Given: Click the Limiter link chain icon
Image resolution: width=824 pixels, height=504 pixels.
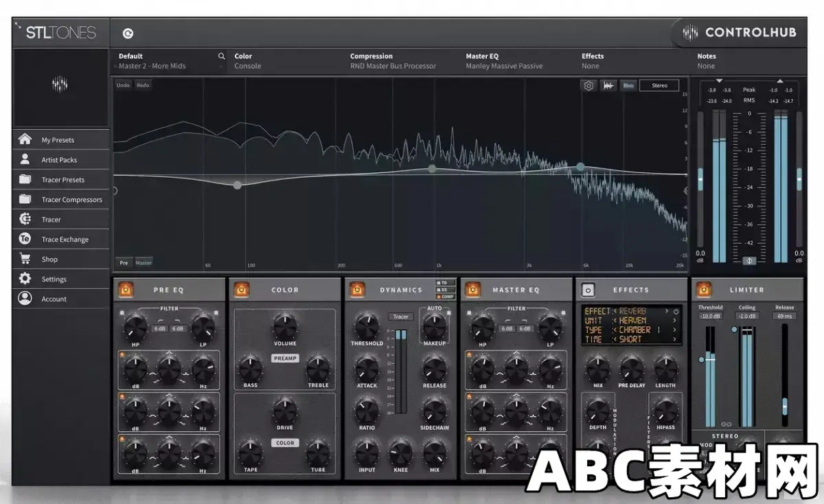Looking at the screenshot, I should tap(725, 424).
